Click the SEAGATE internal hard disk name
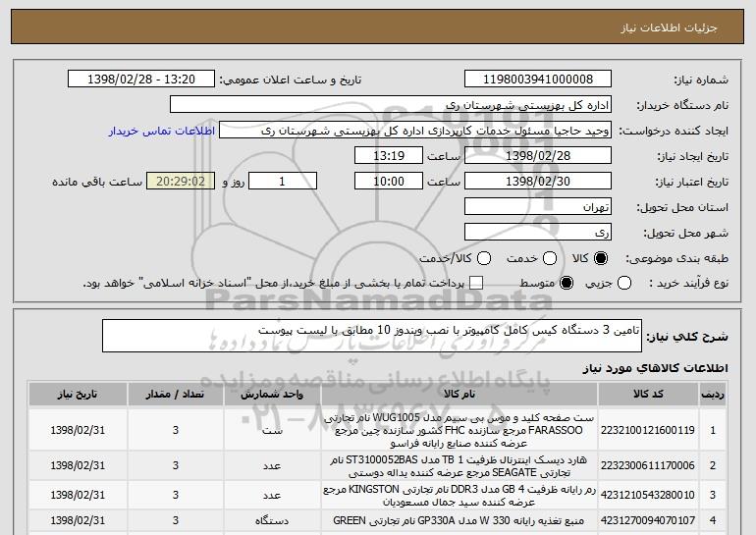 pos(459,465)
